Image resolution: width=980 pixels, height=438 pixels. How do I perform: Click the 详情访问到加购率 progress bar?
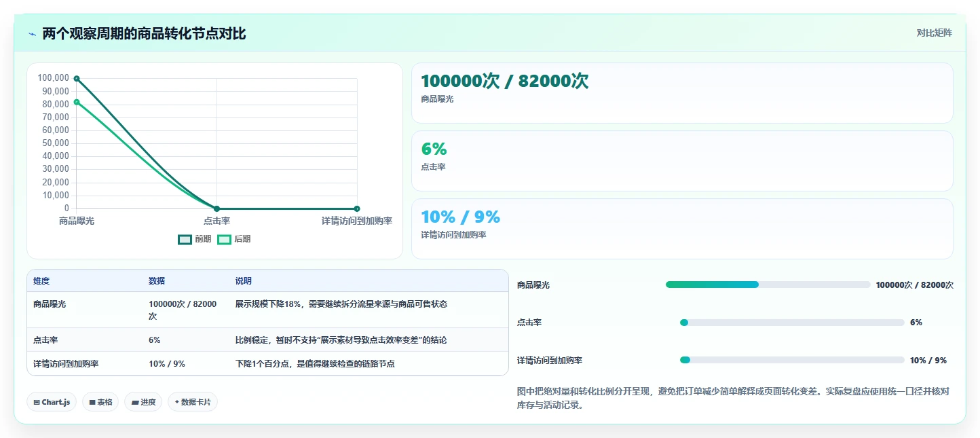[792, 360]
